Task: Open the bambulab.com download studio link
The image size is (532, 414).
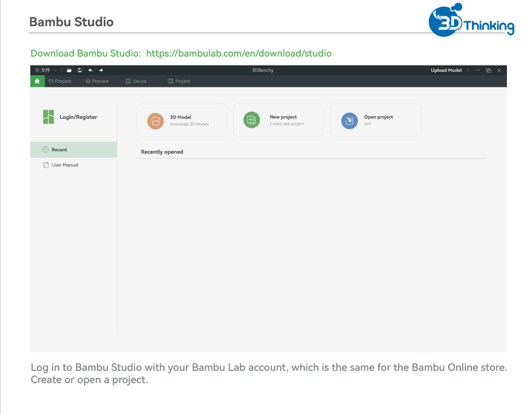Action: point(239,53)
